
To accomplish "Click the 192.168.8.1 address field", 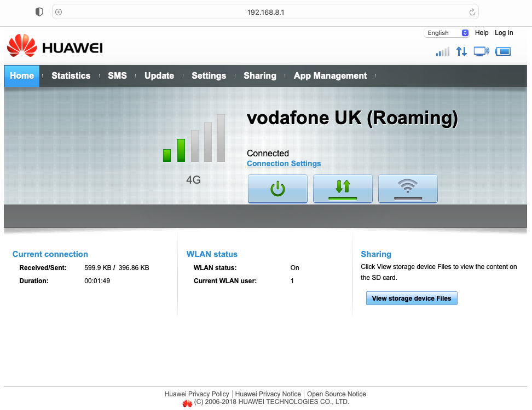I will (265, 12).
